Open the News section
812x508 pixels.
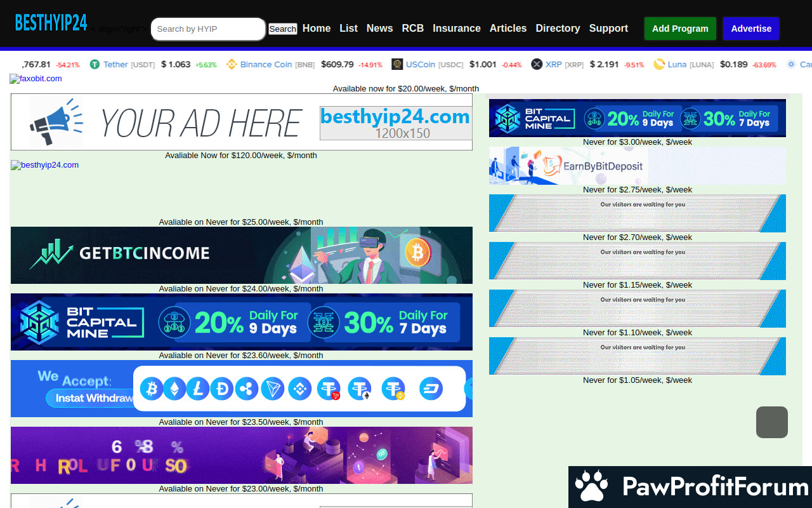point(379,28)
